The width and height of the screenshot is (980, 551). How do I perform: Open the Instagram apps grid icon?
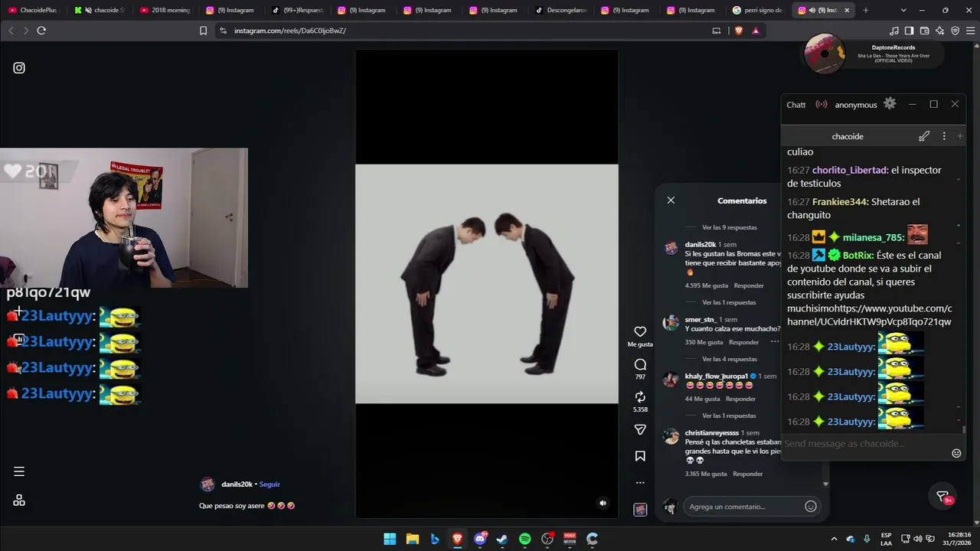coord(19,500)
